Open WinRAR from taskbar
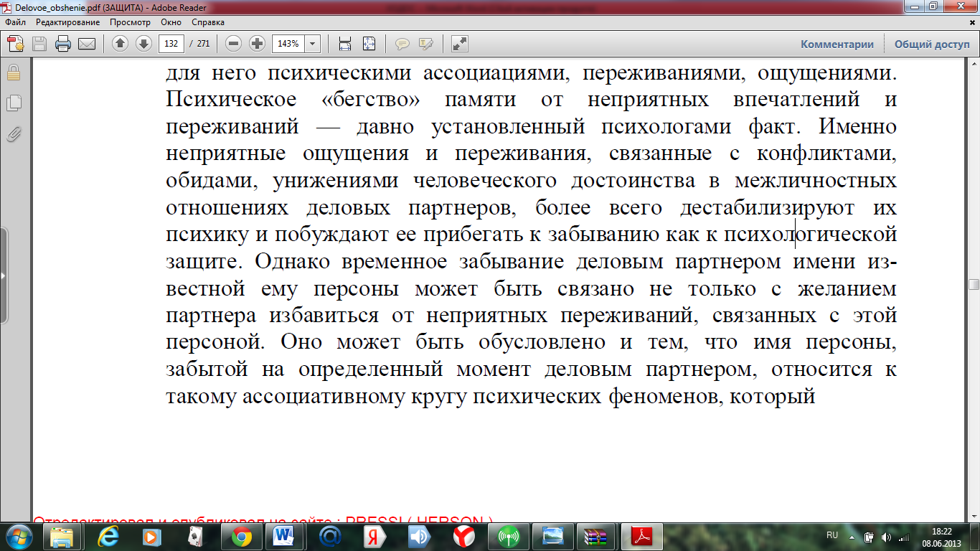 tap(596, 536)
